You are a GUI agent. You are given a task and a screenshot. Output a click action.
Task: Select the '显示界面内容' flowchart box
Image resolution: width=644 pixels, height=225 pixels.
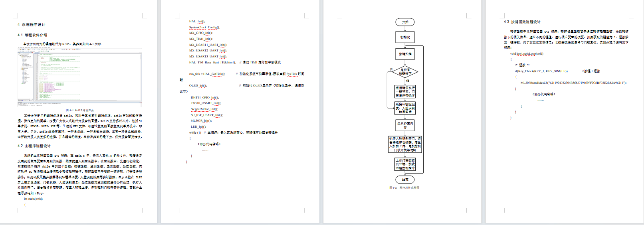click(405, 125)
